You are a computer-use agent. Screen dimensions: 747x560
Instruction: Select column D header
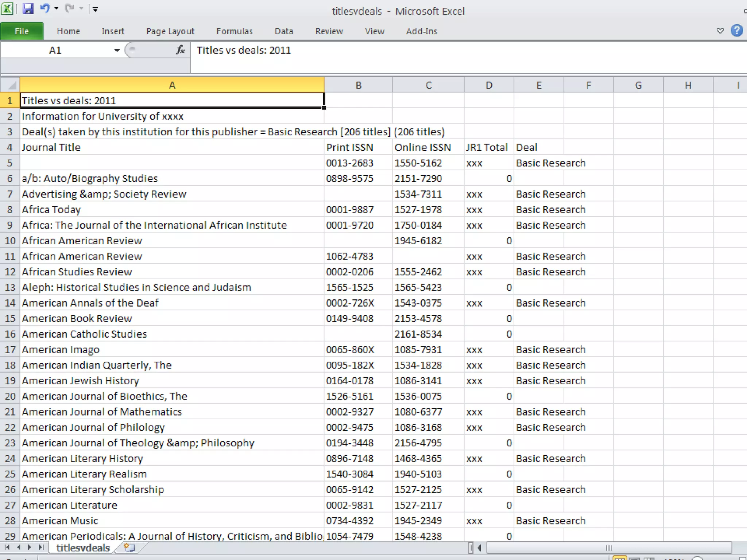tap(489, 85)
